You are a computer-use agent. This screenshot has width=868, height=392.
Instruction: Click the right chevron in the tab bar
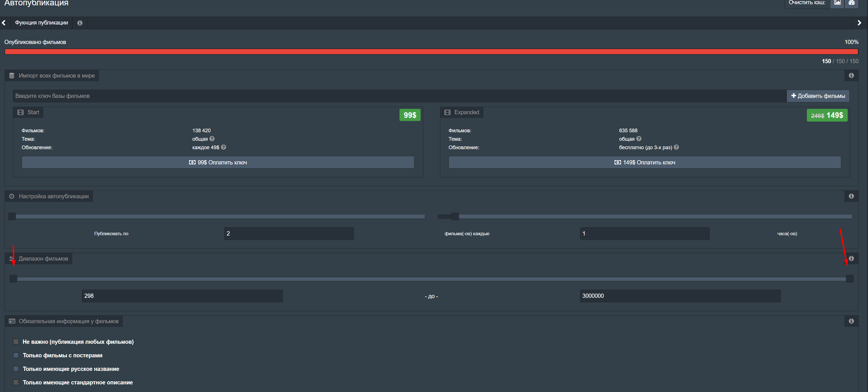859,23
